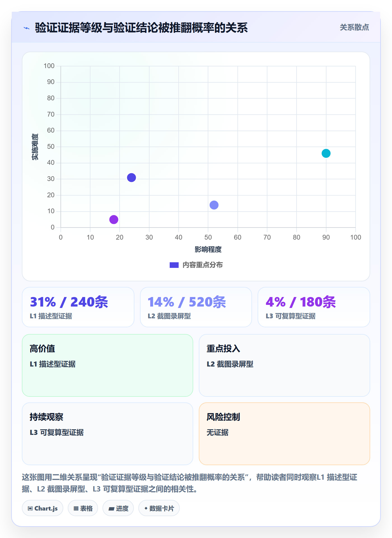Click the 进度 tag chip
This screenshot has height=538, width=392.
tap(118, 508)
